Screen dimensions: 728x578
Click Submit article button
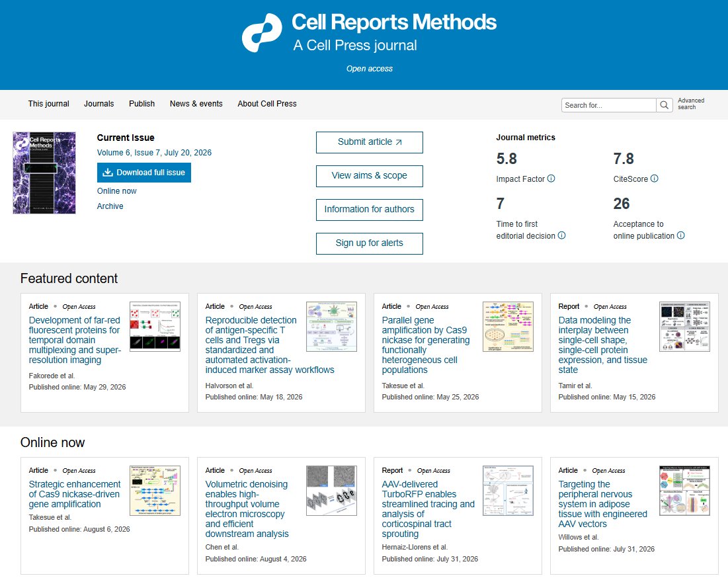pyautogui.click(x=370, y=142)
